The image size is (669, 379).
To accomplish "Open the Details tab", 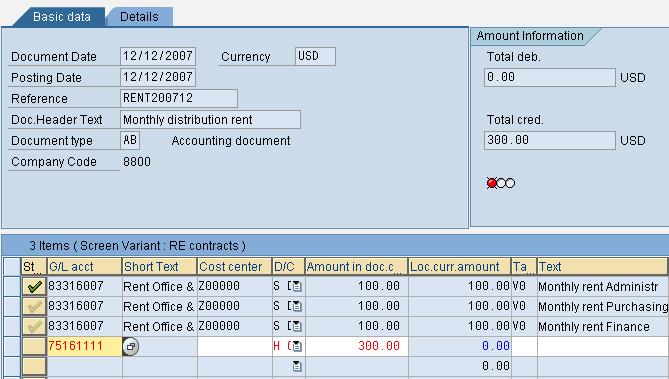I will pyautogui.click(x=140, y=17).
